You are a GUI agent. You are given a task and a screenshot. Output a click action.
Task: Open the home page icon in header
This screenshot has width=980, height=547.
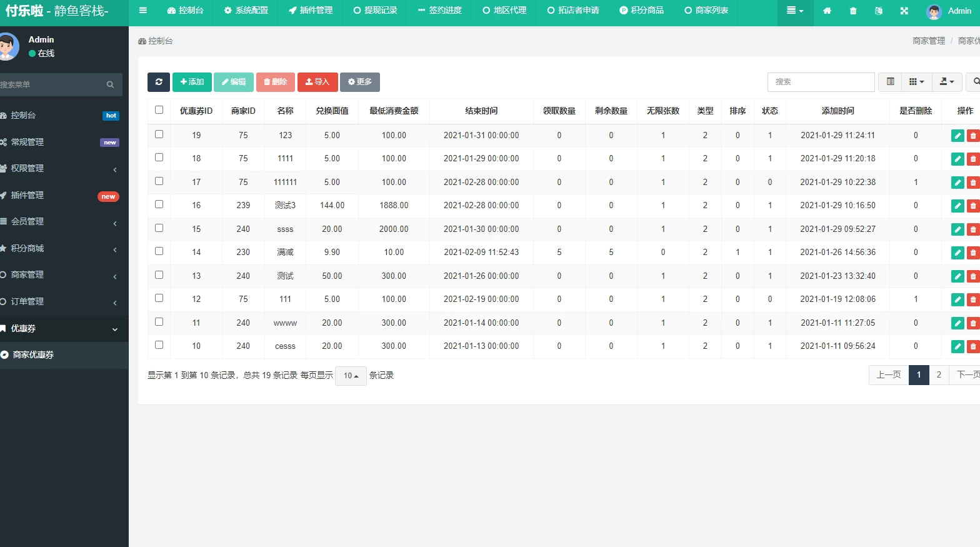click(827, 11)
